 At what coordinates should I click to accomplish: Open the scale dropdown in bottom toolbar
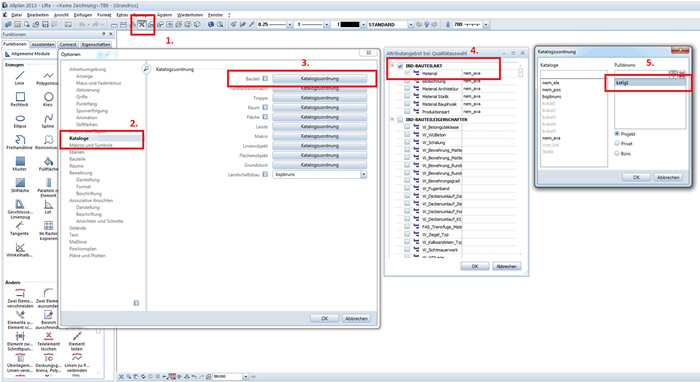(x=246, y=377)
